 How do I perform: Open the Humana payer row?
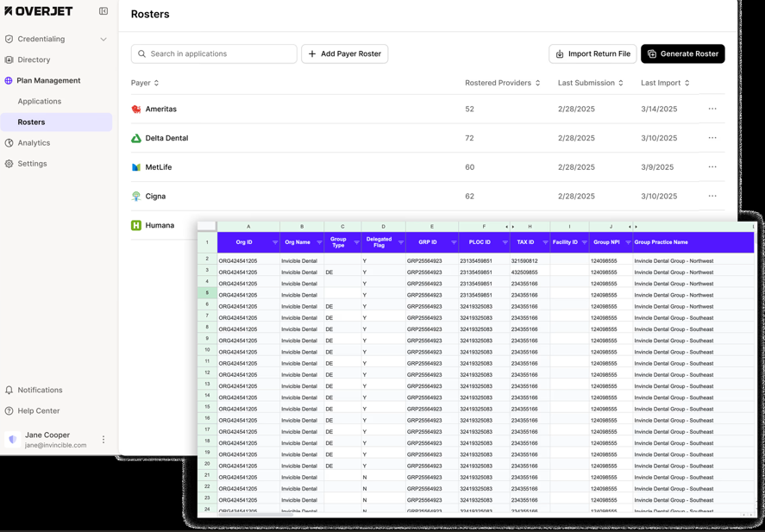164,225
